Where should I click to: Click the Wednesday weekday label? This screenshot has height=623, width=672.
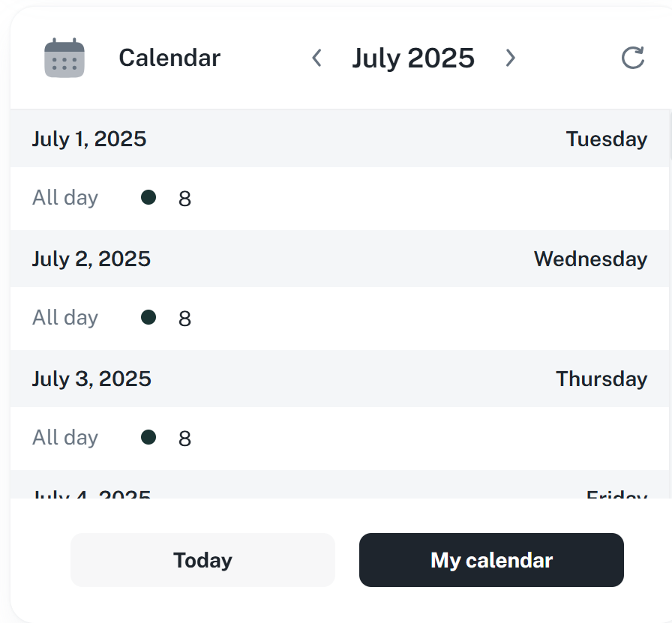tap(590, 259)
